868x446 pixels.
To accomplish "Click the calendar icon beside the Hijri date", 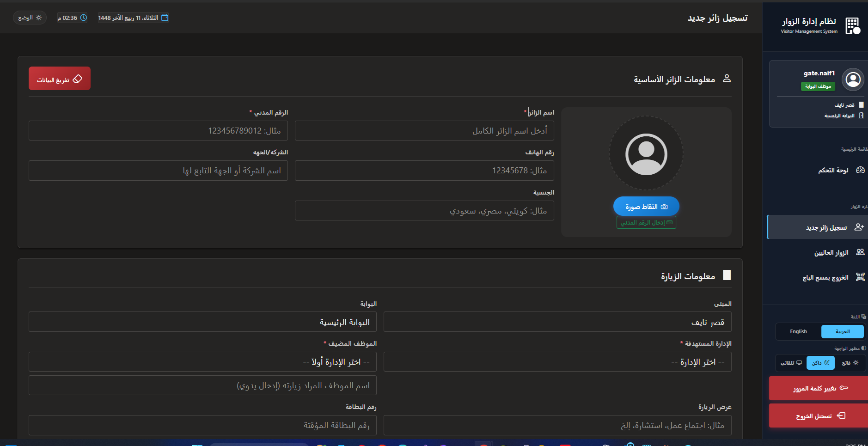I will 165,18.
